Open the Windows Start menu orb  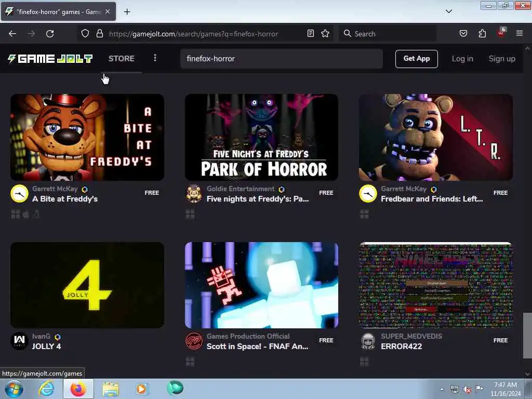[x=14, y=389]
